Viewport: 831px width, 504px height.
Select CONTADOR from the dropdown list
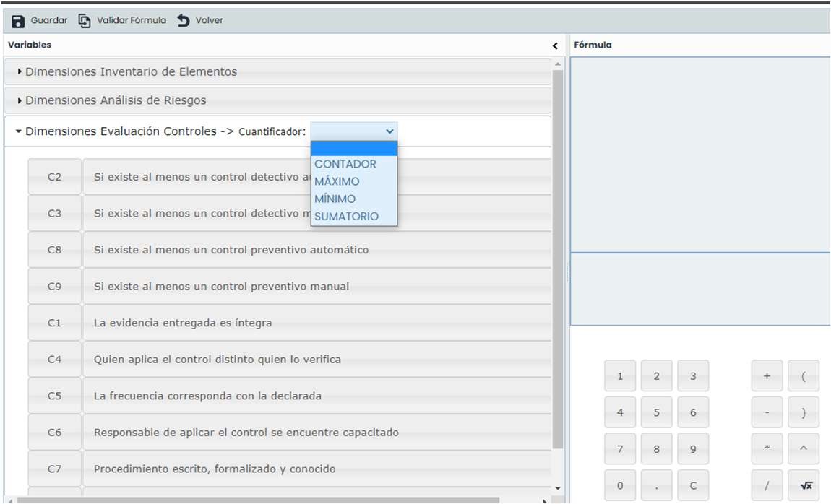tap(345, 164)
